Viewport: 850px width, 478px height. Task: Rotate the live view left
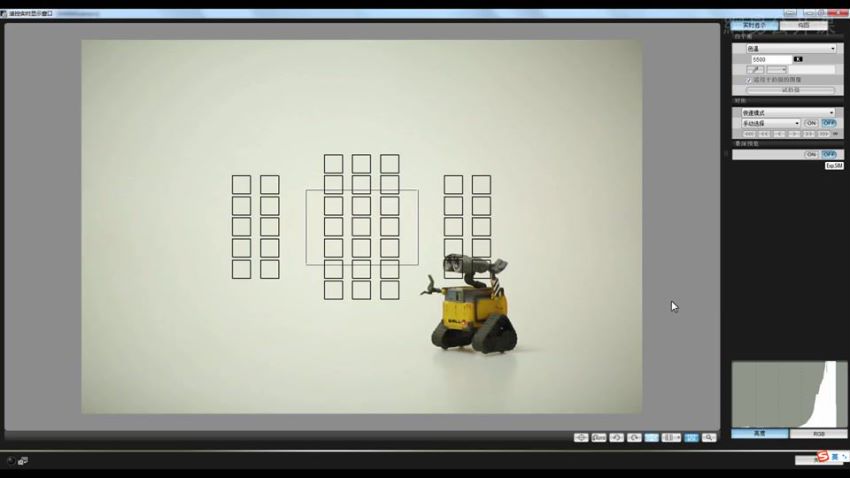coord(616,437)
